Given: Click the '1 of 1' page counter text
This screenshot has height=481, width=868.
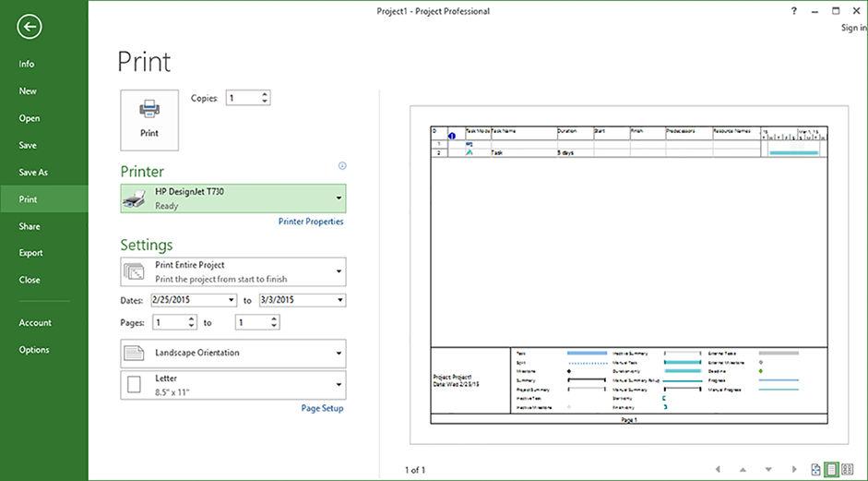Looking at the screenshot, I should (415, 470).
